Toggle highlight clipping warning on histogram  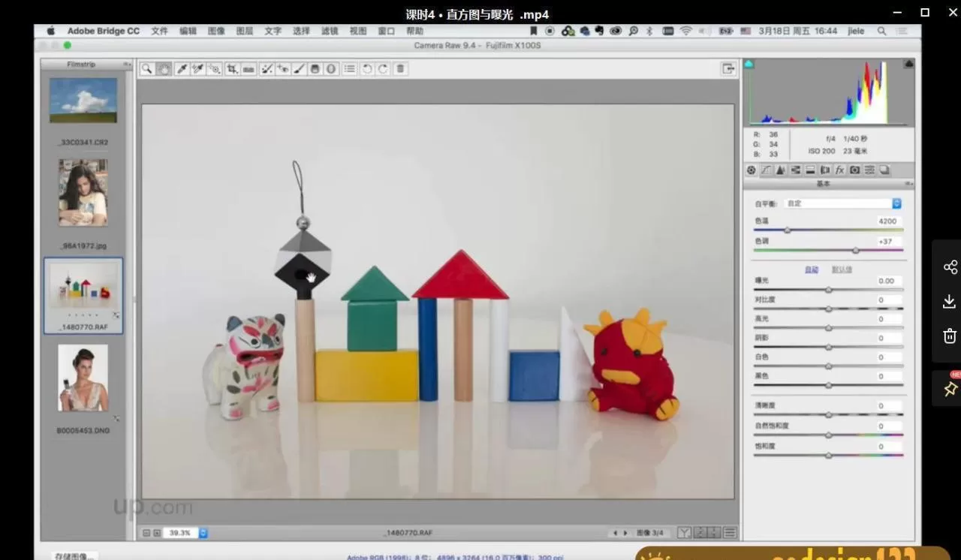click(x=909, y=65)
